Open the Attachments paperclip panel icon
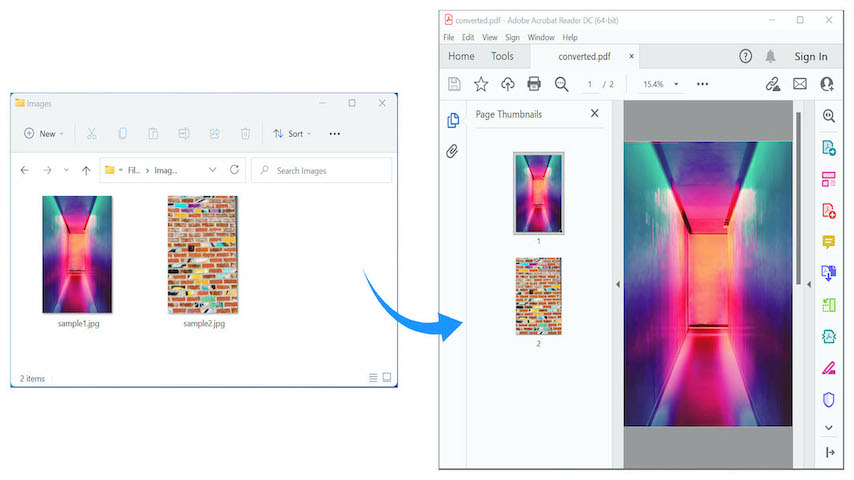Screen dimensions: 854x480 tap(452, 151)
